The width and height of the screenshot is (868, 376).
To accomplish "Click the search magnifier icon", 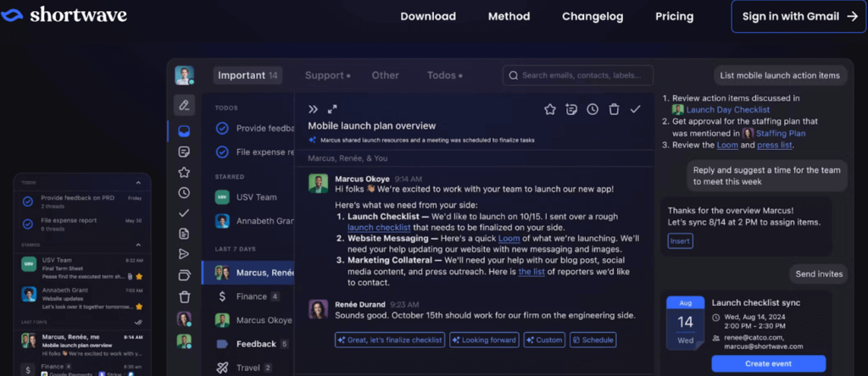I will point(513,75).
